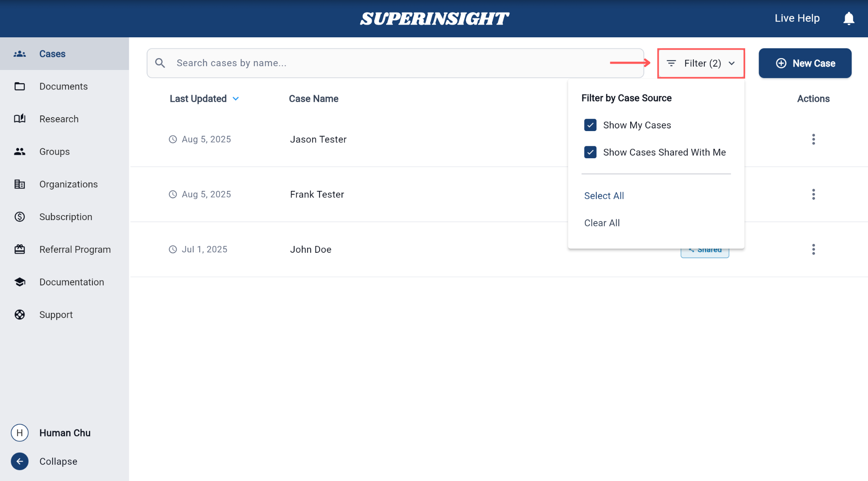This screenshot has height=481, width=868.
Task: Click Live Help link
Action: click(x=797, y=18)
